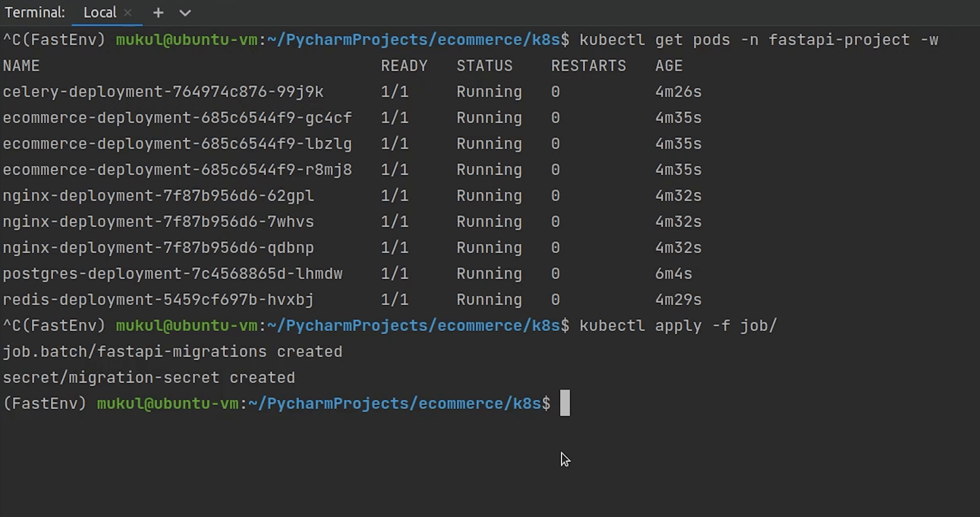Click the ecommerce-deployment-685c6544f9-lbzlg pod name
The width and height of the screenshot is (980, 517).
pyautogui.click(x=177, y=144)
